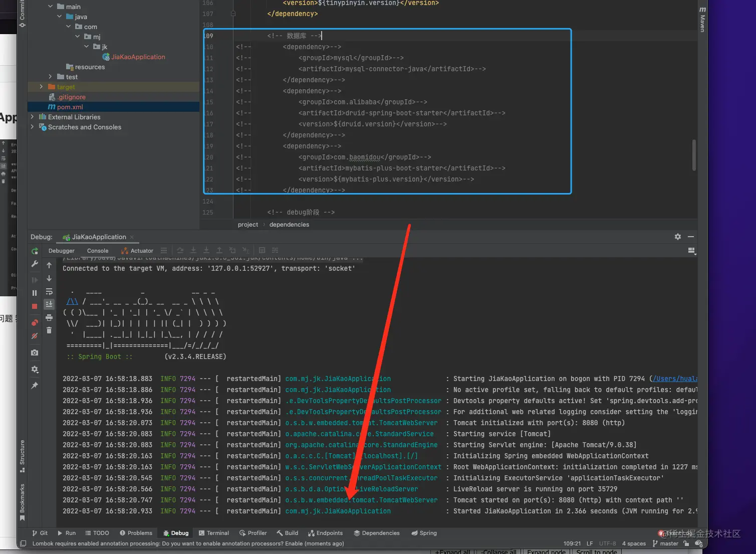Print console output using printer icon
The image size is (756, 554).
(x=49, y=317)
